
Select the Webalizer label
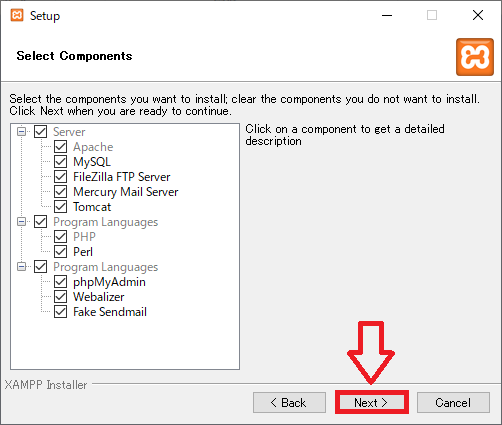pos(99,297)
